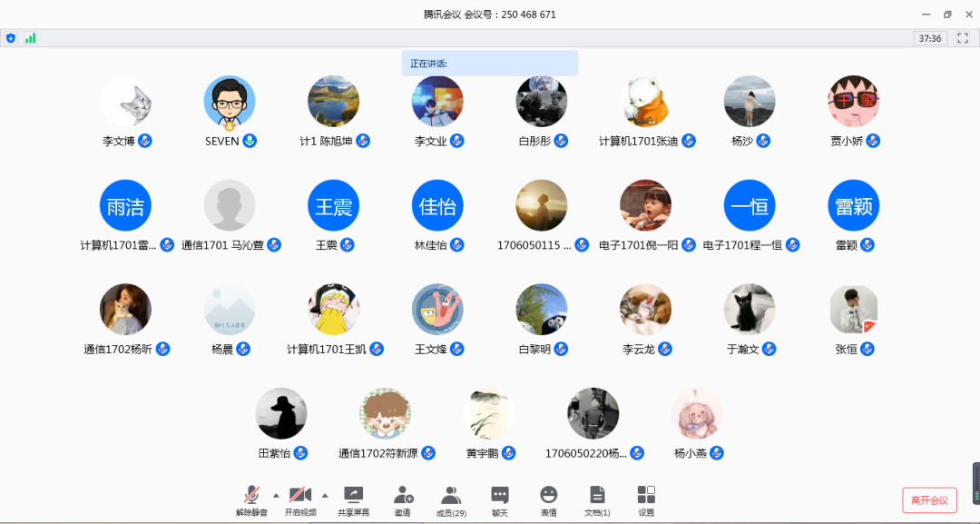Select 李文博's cat avatar

point(125,101)
